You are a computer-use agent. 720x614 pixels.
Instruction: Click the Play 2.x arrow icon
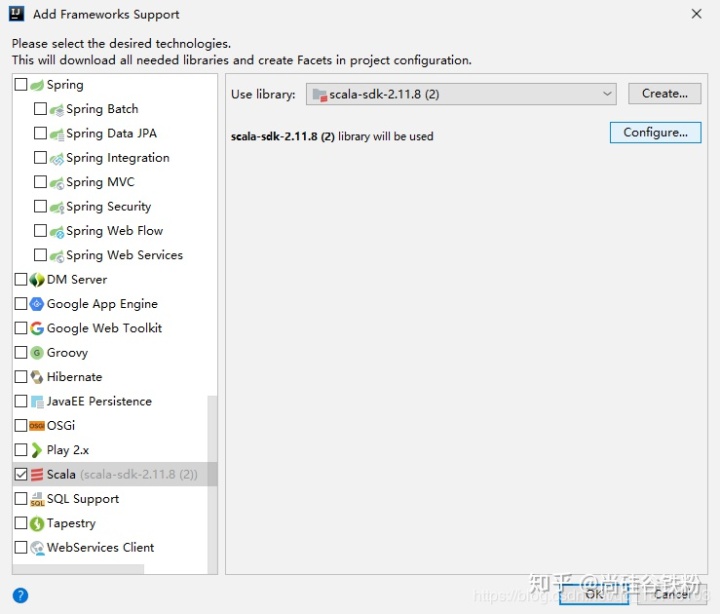pos(37,450)
